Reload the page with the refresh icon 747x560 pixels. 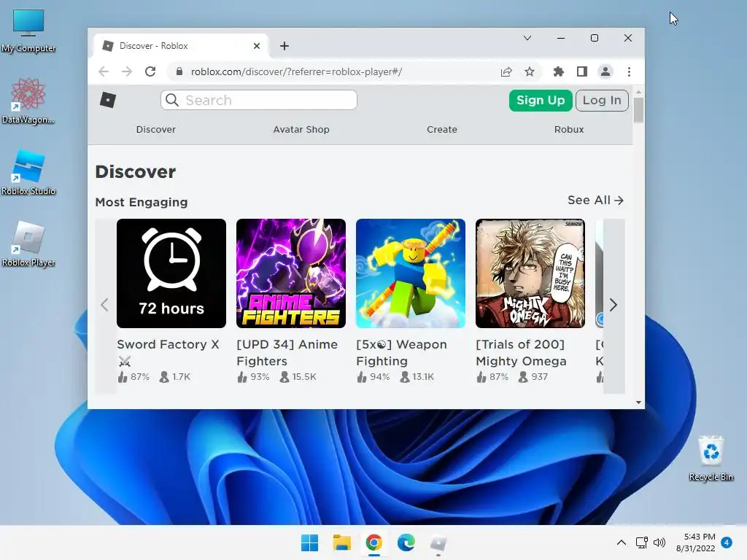point(150,71)
